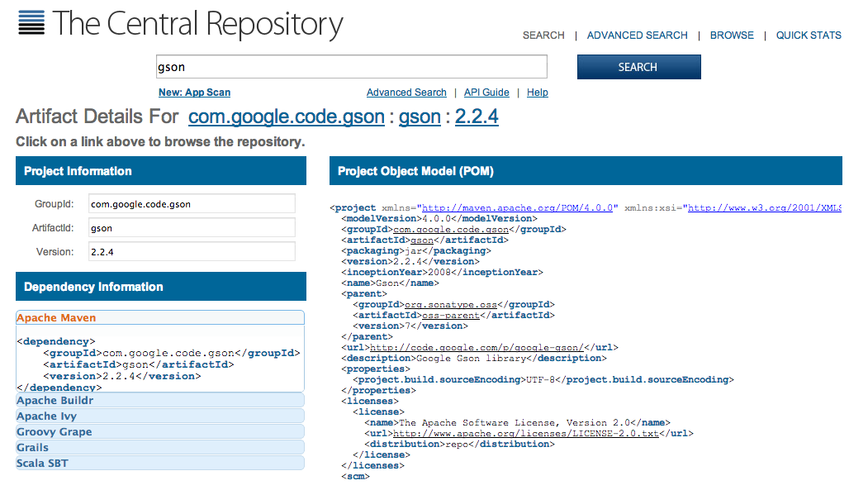
Task: Browse the com.google.code.gson group link in heading
Action: (x=287, y=117)
